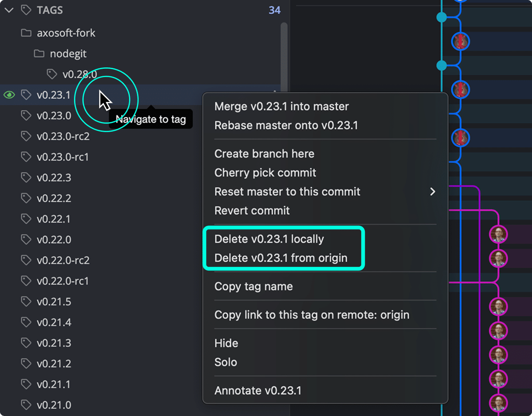
Task: Choose Copy tag name
Action: pyautogui.click(x=253, y=286)
